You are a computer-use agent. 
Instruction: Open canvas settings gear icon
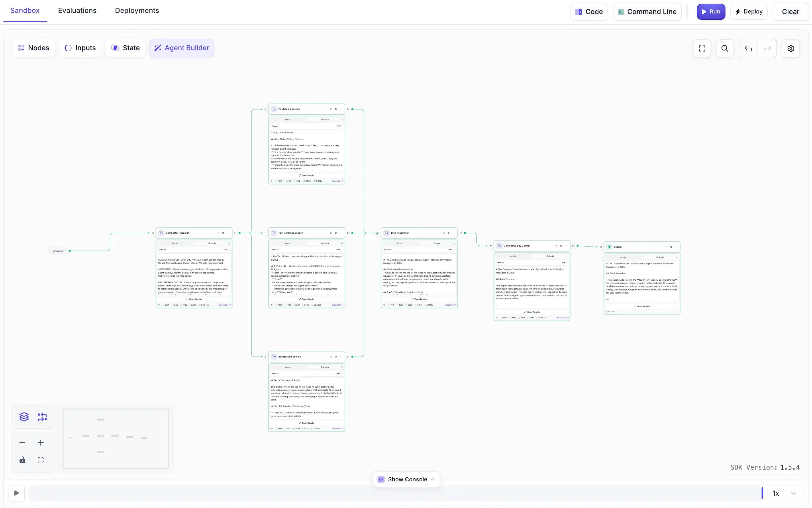click(x=791, y=48)
